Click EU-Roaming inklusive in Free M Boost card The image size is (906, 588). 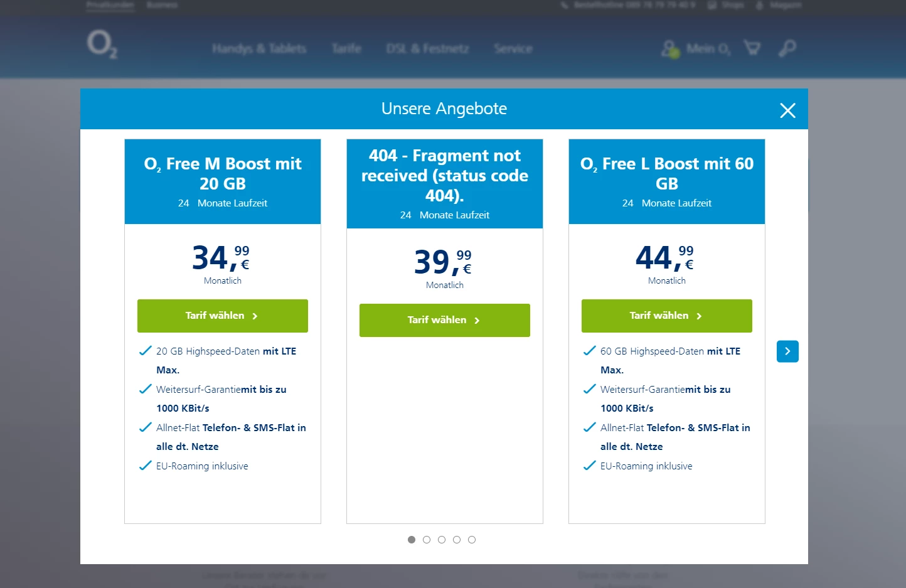(x=202, y=466)
